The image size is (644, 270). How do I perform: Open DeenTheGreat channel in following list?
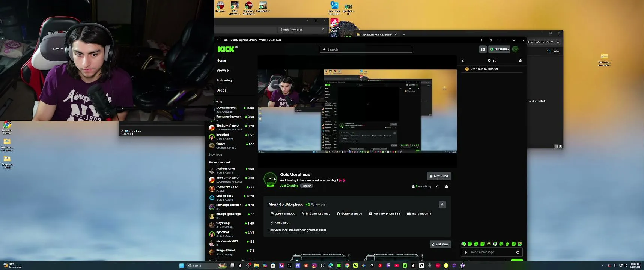(x=232, y=109)
